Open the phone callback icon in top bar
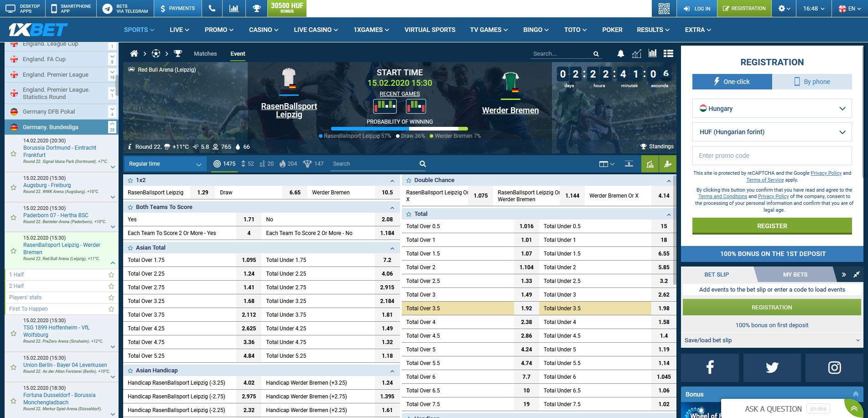868x418 pixels. [212, 8]
